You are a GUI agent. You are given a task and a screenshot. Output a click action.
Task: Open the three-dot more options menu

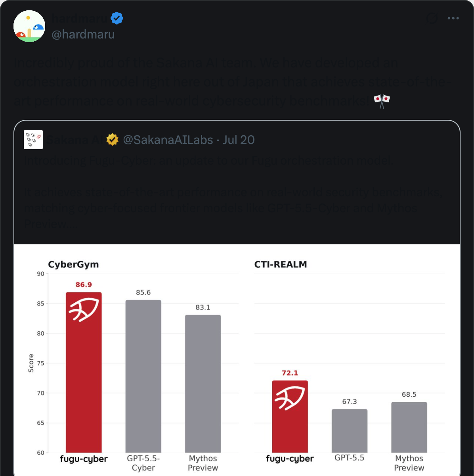click(x=453, y=18)
